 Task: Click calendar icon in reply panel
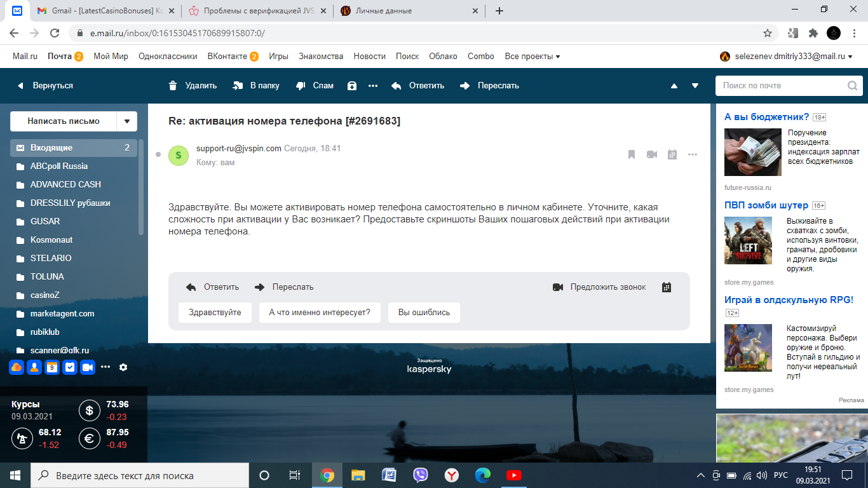(x=667, y=287)
